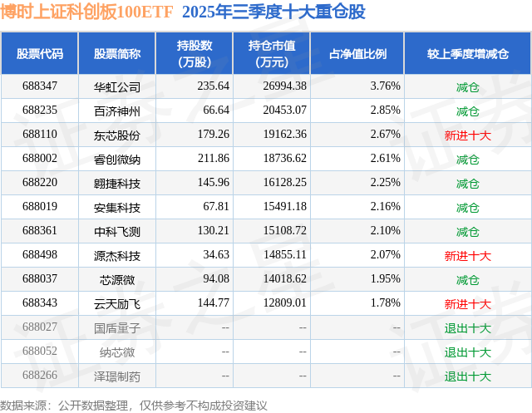Select 中科飞测 ratio 2.10%
Image resolution: width=532 pixels, height=413 pixels.
pyautogui.click(x=385, y=230)
